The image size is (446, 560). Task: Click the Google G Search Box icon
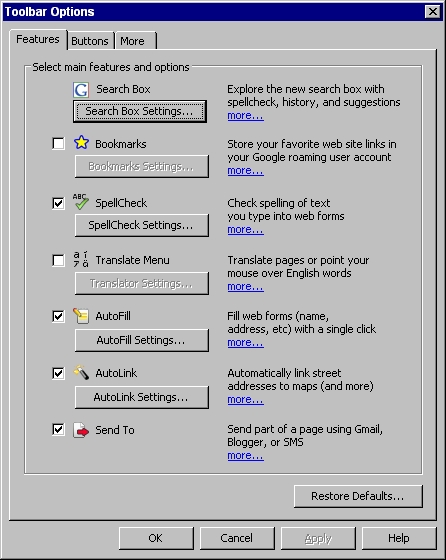(81, 90)
